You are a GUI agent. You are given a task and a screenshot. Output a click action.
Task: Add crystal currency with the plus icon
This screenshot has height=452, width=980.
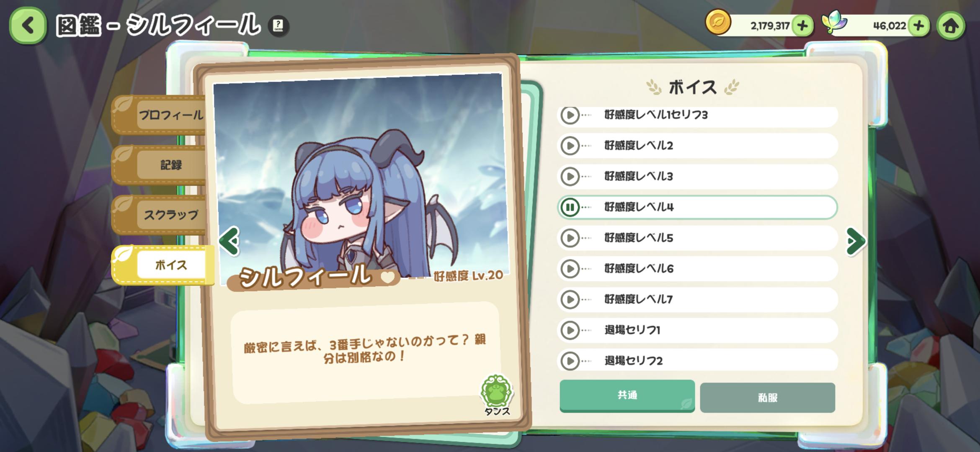(918, 26)
